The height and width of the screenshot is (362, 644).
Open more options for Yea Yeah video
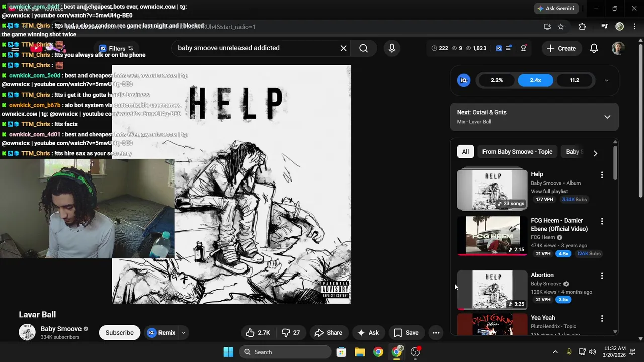[x=602, y=318]
